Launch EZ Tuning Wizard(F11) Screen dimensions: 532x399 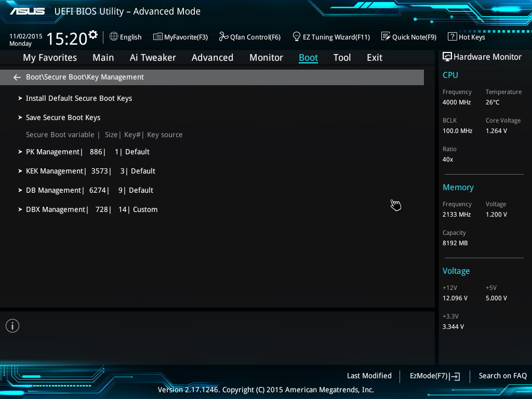point(331,37)
